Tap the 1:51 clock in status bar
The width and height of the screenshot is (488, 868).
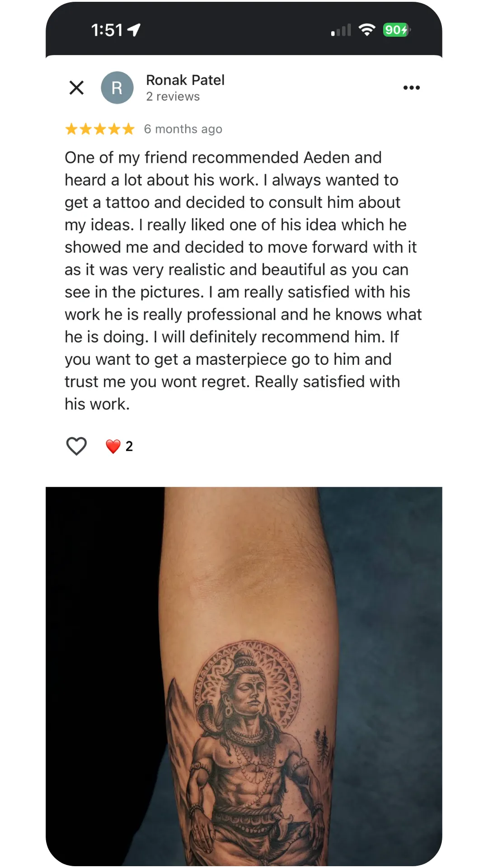point(107,30)
